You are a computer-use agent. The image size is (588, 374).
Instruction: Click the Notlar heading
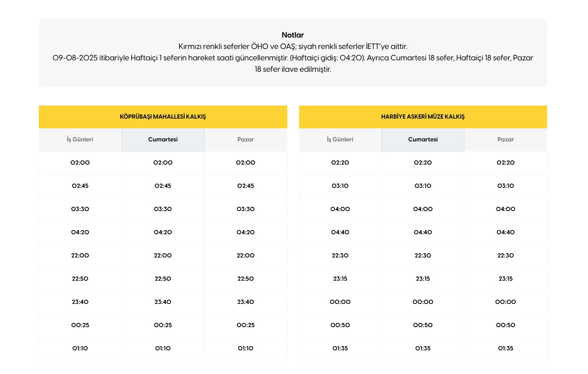(293, 35)
